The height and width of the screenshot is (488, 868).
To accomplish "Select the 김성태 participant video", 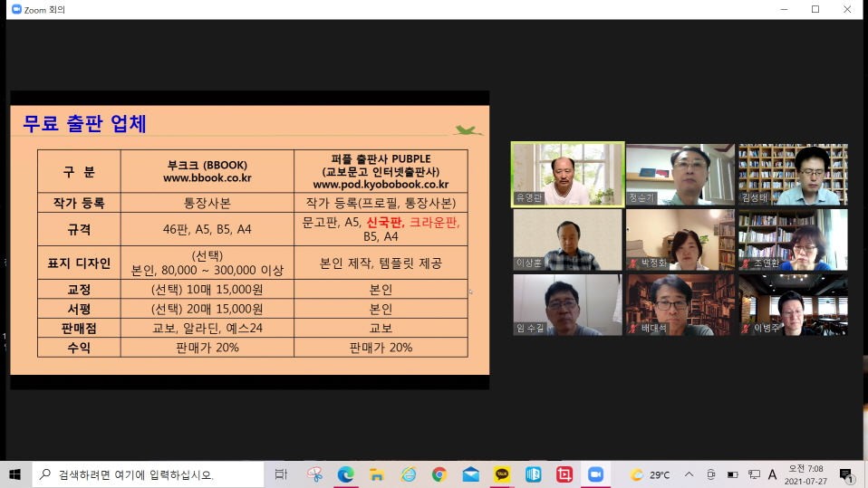I will tap(793, 174).
